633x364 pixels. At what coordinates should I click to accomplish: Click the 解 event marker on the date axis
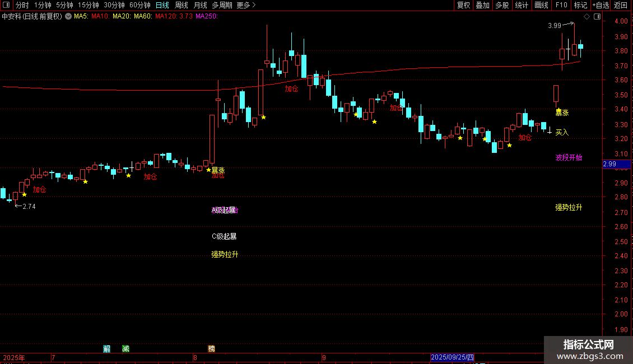(x=106, y=349)
